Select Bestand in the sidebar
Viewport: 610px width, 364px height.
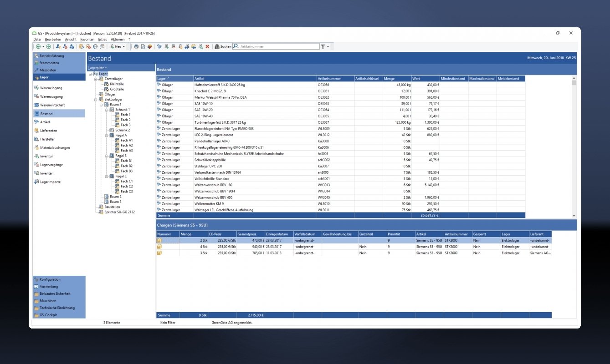(59, 114)
